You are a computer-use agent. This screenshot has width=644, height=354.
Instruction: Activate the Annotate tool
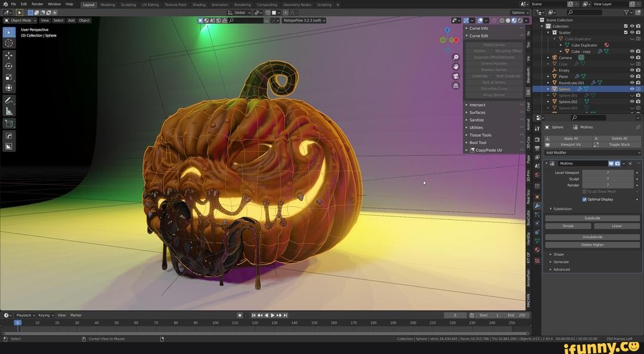coord(9,100)
